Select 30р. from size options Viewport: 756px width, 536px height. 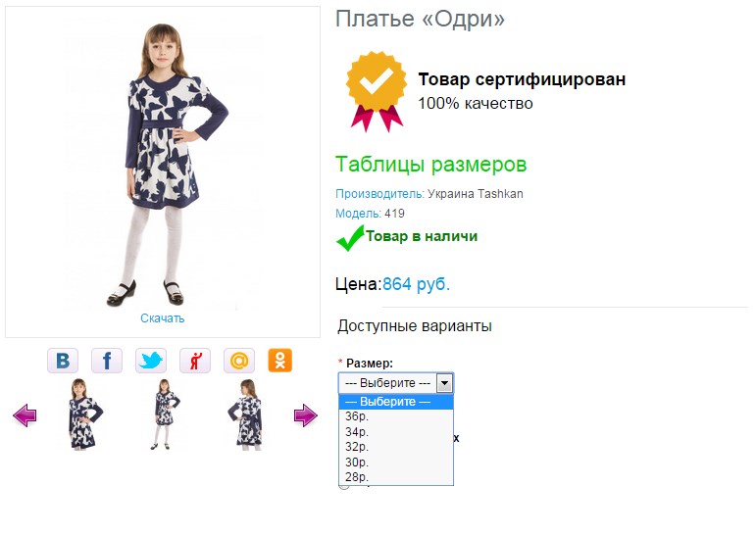(357, 462)
